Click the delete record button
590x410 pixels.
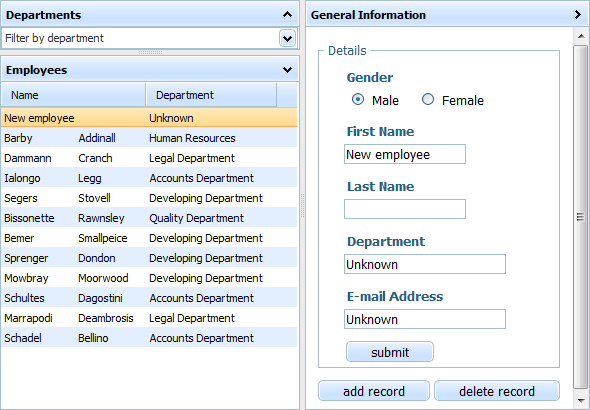497,391
